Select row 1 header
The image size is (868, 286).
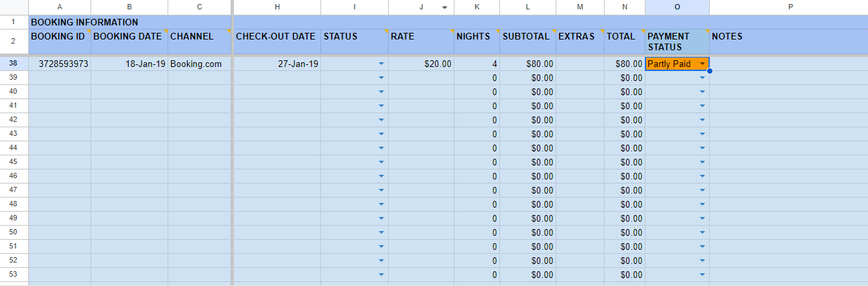(x=14, y=21)
